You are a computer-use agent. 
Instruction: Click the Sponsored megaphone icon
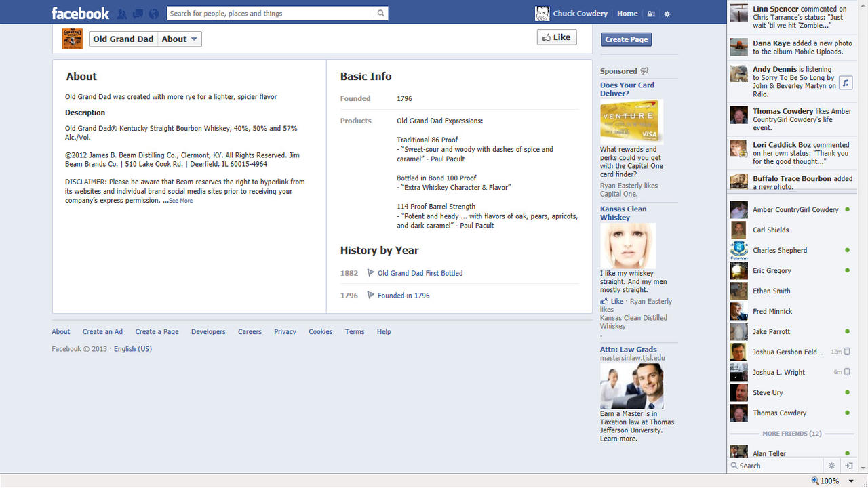(644, 71)
